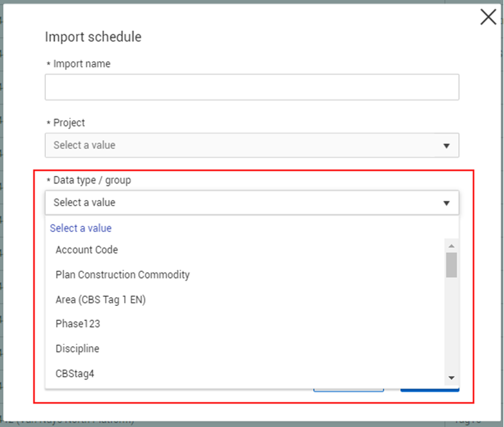Click the Data type / group arrow

click(x=446, y=203)
